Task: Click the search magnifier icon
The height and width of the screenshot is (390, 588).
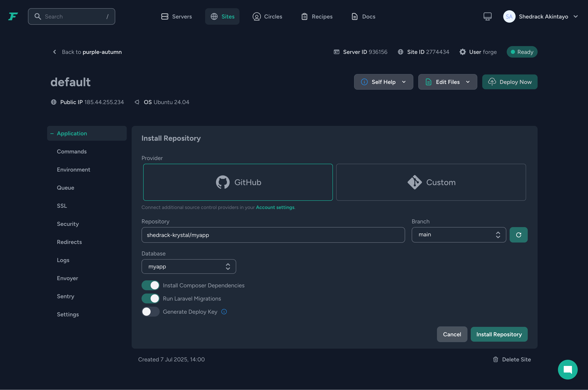Action: point(38,16)
